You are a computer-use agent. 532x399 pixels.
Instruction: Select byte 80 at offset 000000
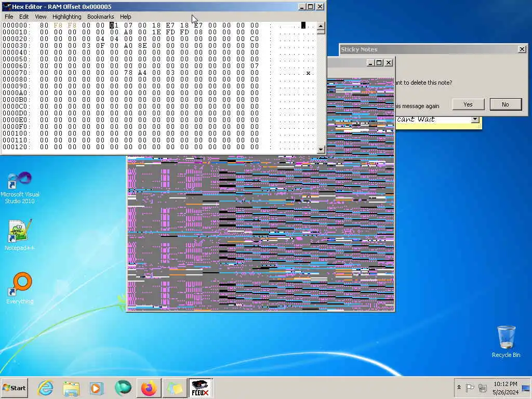[44, 25]
